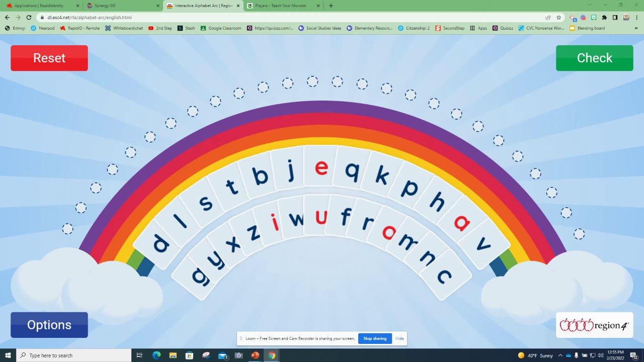Open the Google Classroom bookmark

click(221, 28)
